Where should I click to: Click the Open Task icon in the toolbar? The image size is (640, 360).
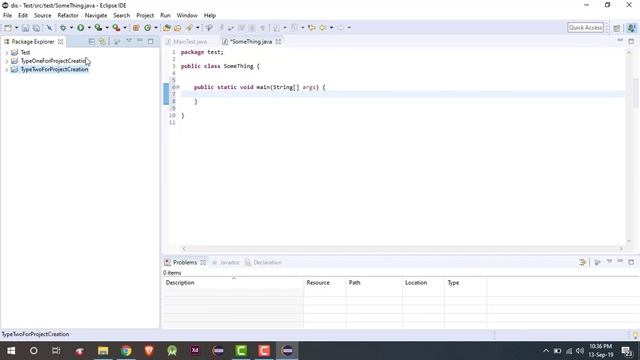[x=178, y=28]
